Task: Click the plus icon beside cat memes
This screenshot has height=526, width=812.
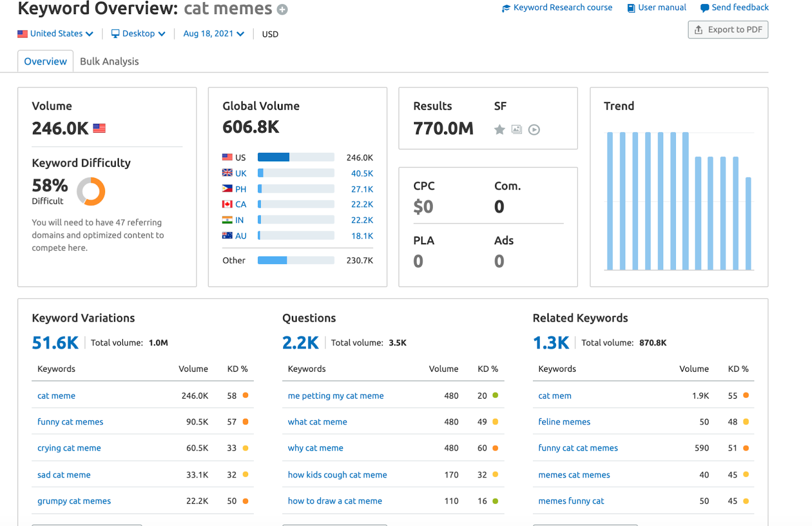Action: tap(282, 10)
